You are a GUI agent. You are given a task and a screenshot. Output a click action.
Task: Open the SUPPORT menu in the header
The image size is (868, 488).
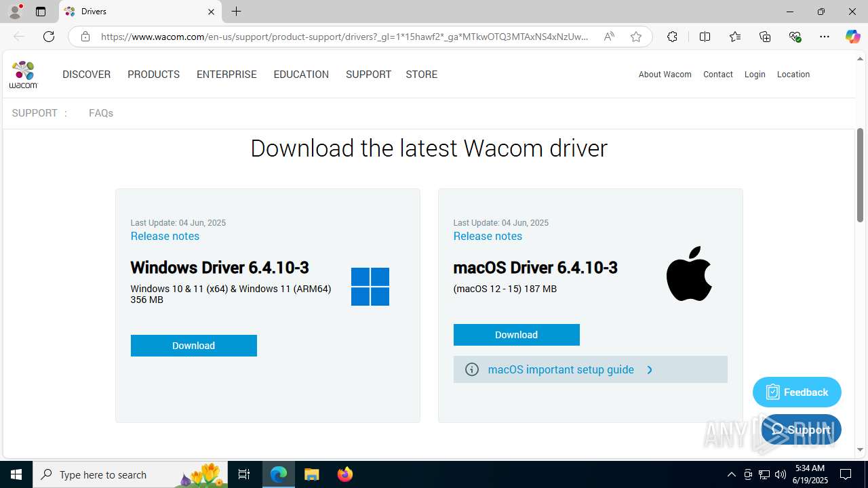click(368, 75)
